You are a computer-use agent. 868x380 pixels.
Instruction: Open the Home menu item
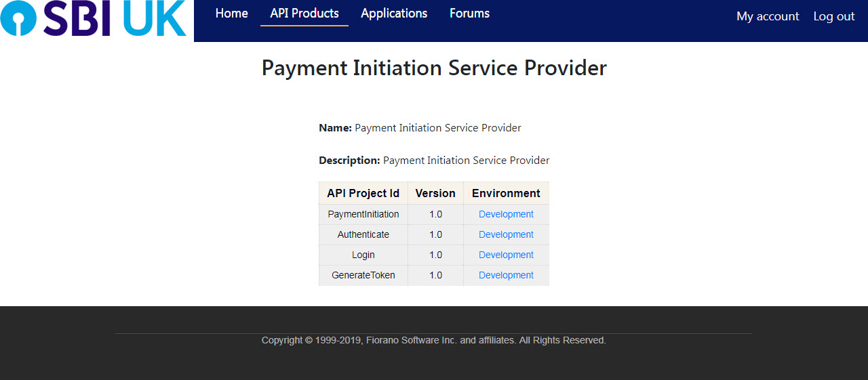click(232, 14)
